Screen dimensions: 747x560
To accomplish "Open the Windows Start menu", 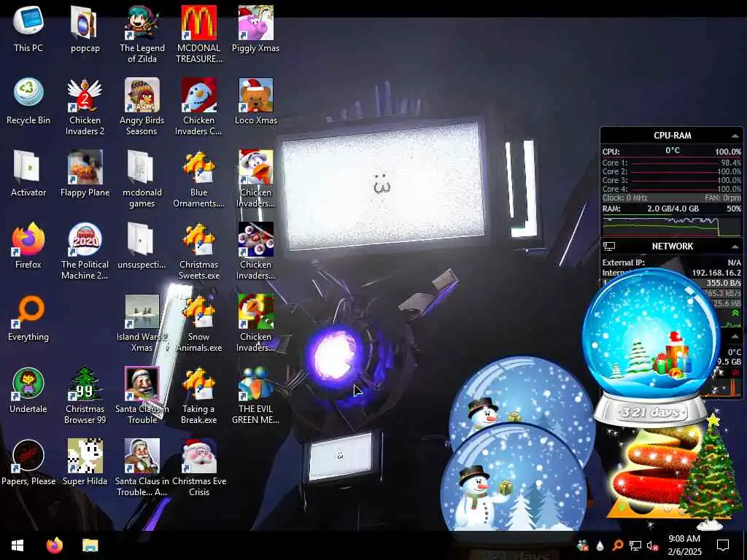I will [x=18, y=545].
